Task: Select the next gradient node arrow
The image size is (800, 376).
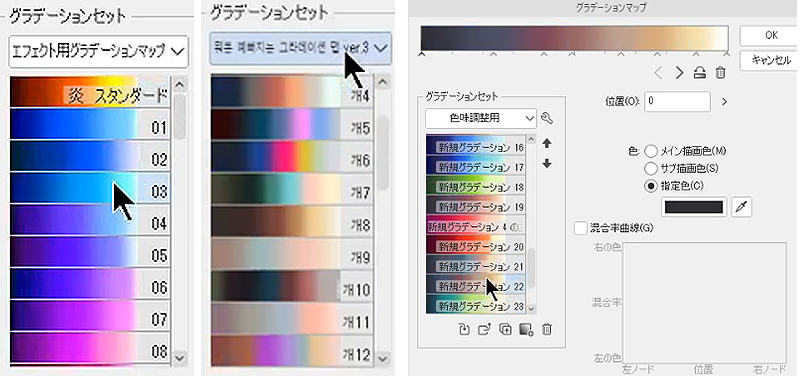Action: coord(680,73)
